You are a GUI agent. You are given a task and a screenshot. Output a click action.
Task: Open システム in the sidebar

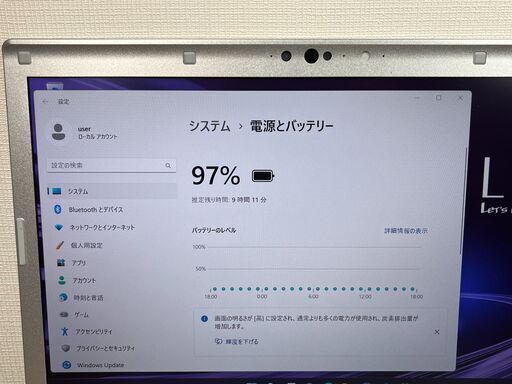112,191
